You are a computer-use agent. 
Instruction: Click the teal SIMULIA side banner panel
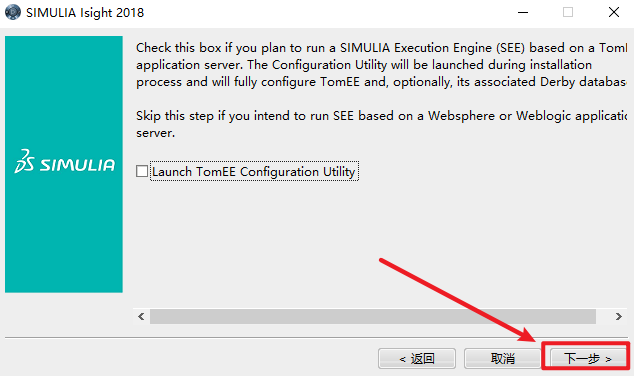[x=64, y=164]
